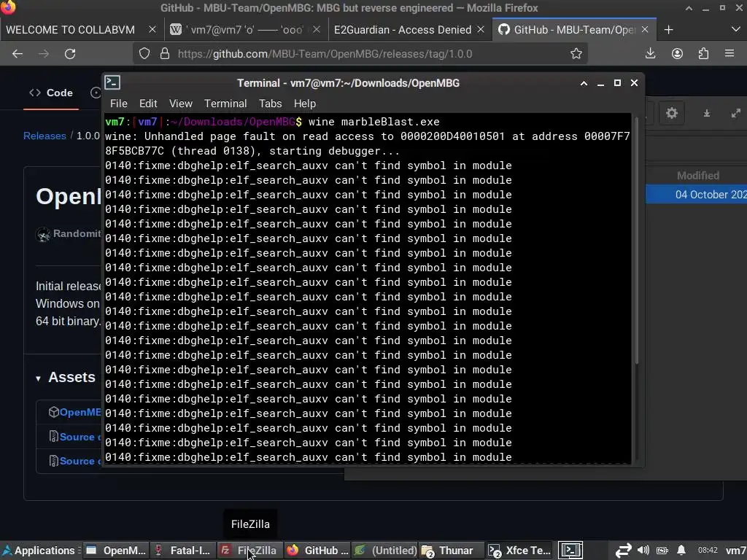Click the padlock site security icon
This screenshot has height=560, width=747.
pos(165,54)
